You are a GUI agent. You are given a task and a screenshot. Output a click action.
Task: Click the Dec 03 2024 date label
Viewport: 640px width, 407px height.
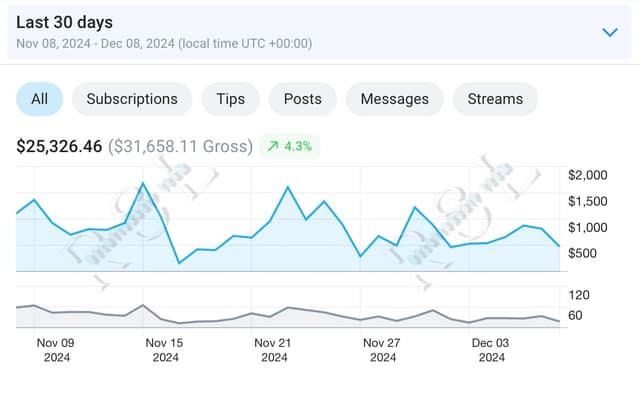490,349
